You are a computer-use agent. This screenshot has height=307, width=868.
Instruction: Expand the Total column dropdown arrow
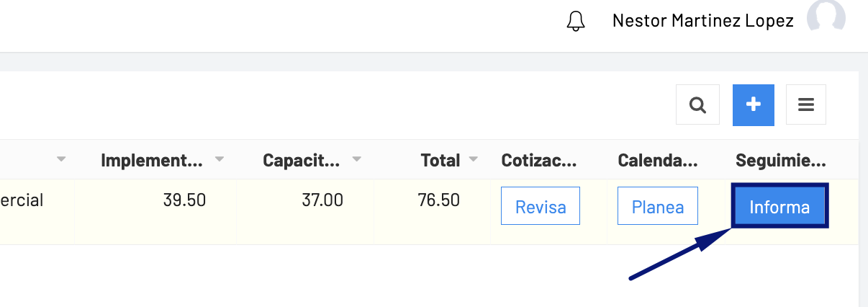pyautogui.click(x=474, y=159)
